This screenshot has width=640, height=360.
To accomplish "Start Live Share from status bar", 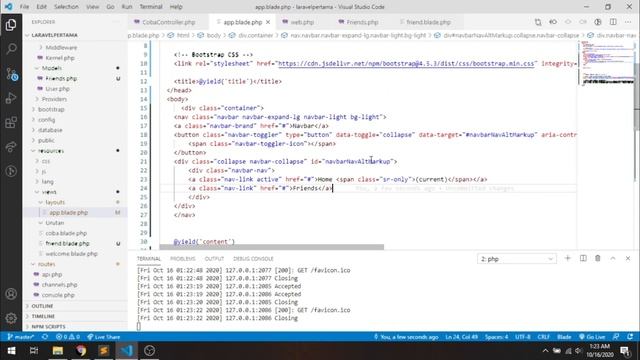I will (104, 337).
